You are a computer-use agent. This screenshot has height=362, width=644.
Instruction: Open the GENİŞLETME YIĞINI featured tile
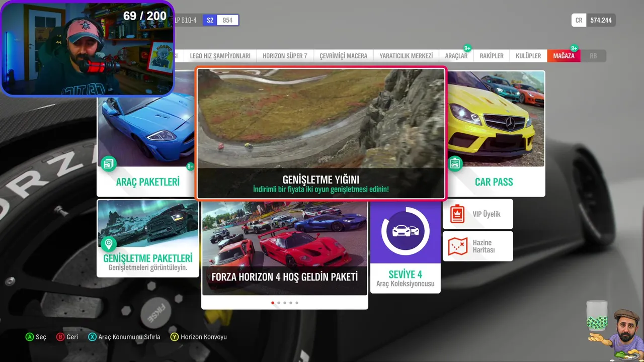click(321, 134)
